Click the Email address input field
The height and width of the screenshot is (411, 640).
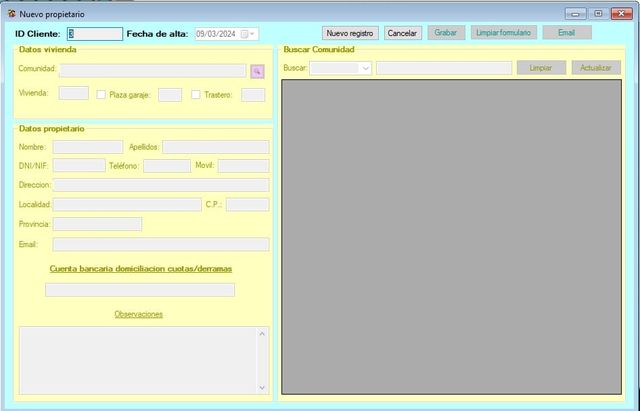tap(161, 244)
